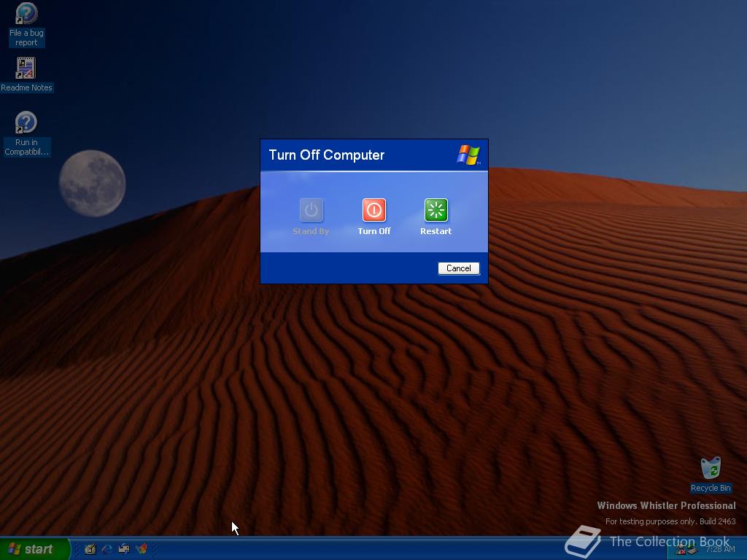Select the Recycle Bin icon
Image resolution: width=747 pixels, height=560 pixels.
click(711, 474)
